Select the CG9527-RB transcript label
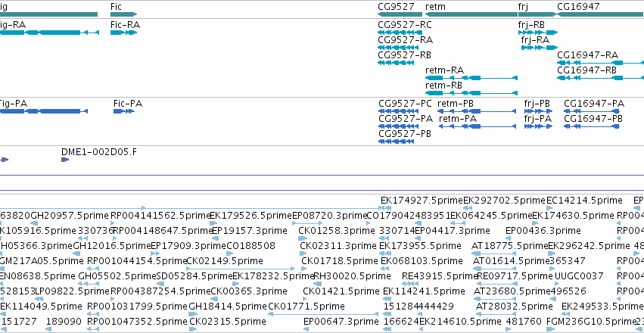Viewport: 644px width, 333px height. click(x=405, y=55)
